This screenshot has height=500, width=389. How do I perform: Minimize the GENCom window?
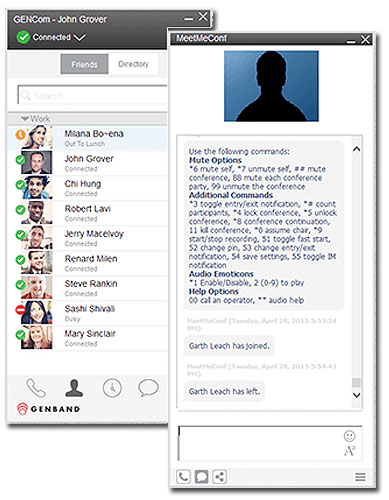tap(189, 18)
